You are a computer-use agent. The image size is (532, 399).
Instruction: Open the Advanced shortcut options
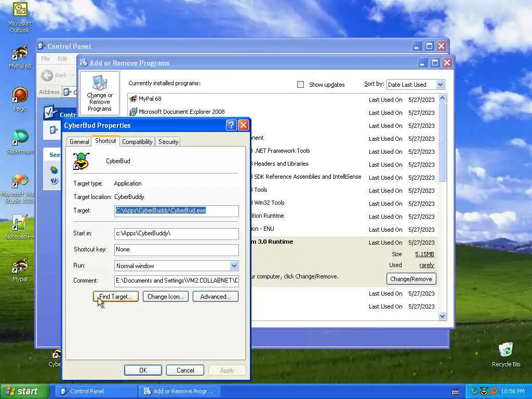(216, 297)
